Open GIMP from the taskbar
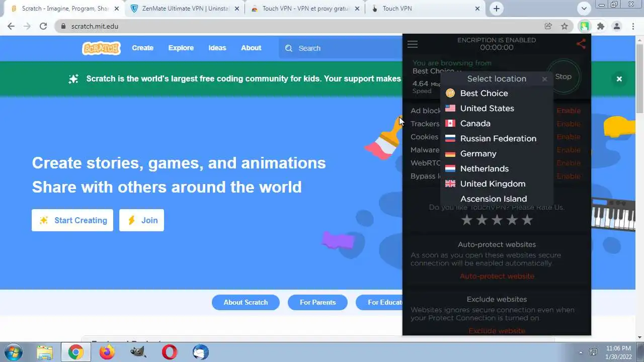 (138, 352)
